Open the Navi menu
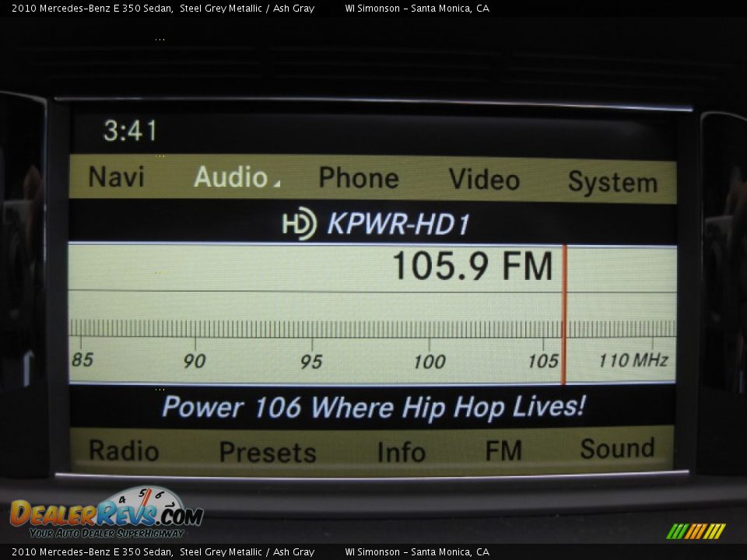The width and height of the screenshot is (747, 560). coord(116,177)
